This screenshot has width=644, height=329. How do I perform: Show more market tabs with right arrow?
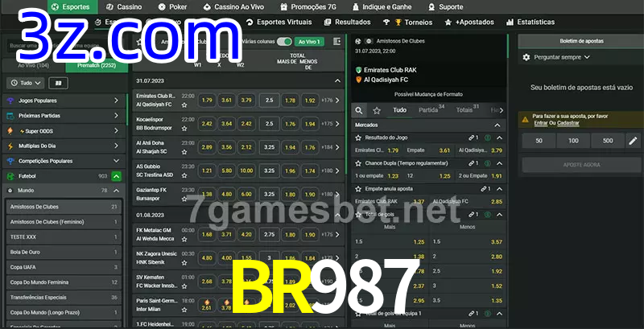coord(501,110)
